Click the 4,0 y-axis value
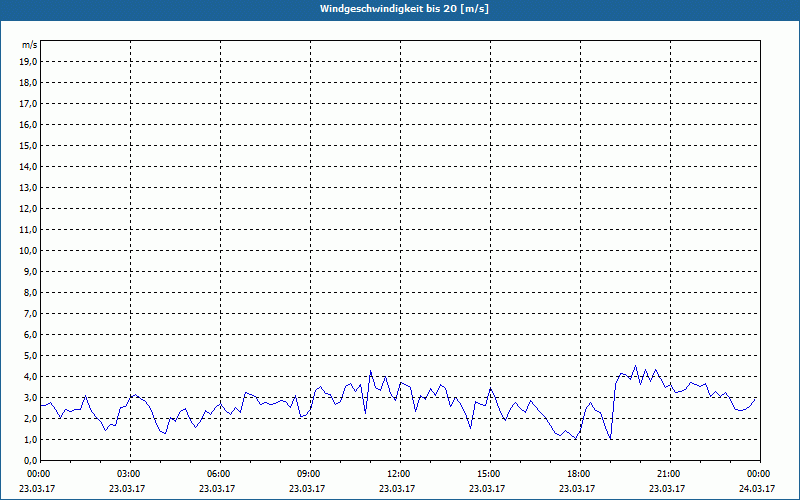The image size is (800, 500). pyautogui.click(x=31, y=377)
